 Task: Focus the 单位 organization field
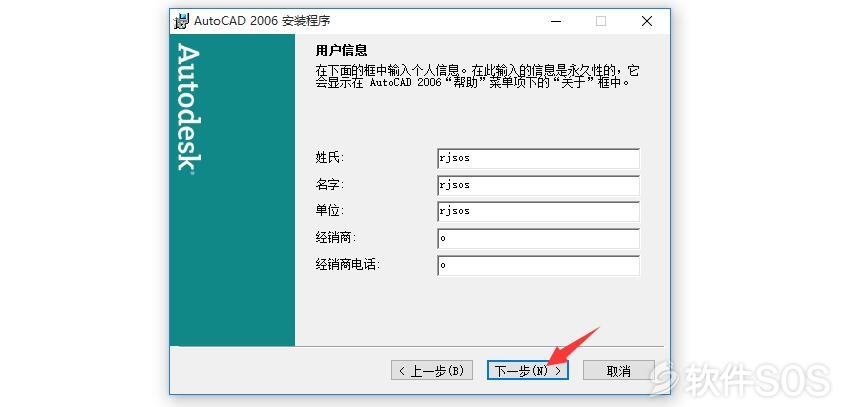(x=538, y=211)
